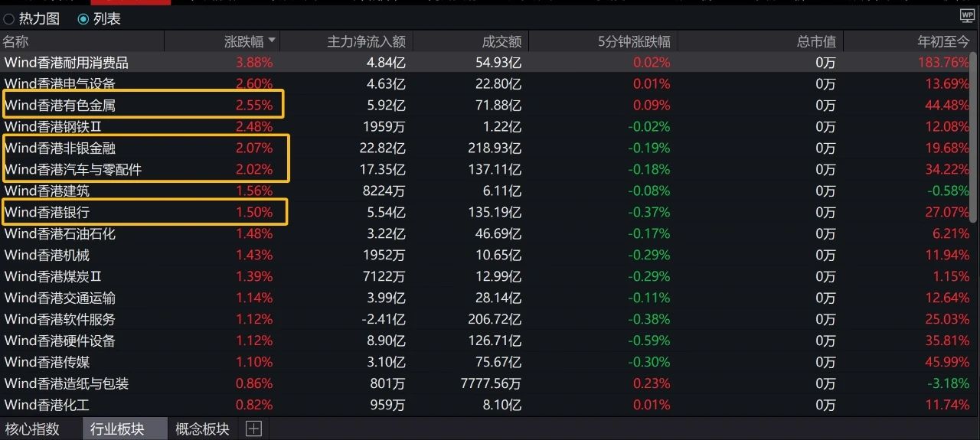The width and height of the screenshot is (980, 440).
Task: Select row Wind香港汽车与零配件
Action: (485, 170)
